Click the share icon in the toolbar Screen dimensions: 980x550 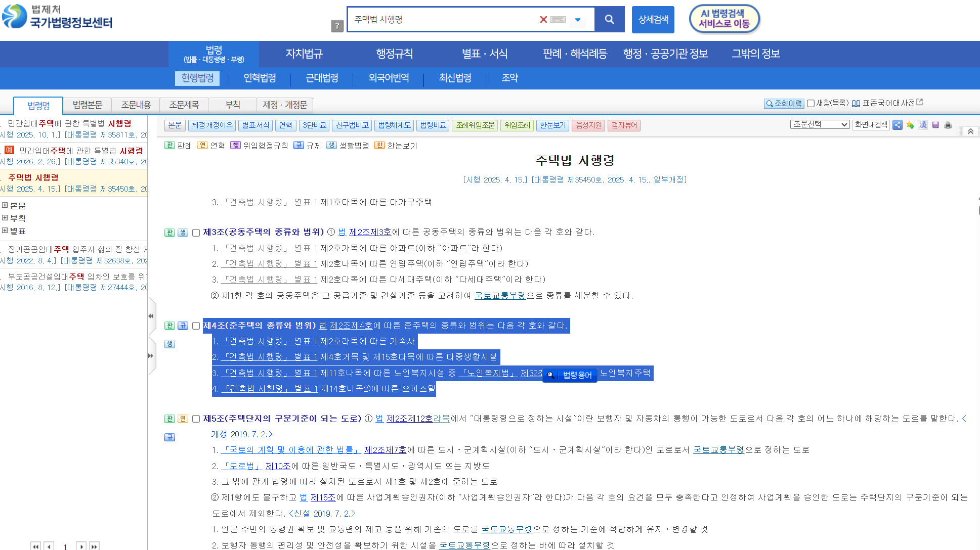click(898, 125)
